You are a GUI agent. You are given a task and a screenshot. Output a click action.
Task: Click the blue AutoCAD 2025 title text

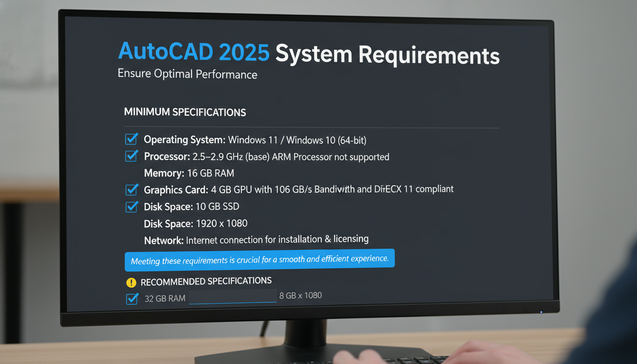193,52
